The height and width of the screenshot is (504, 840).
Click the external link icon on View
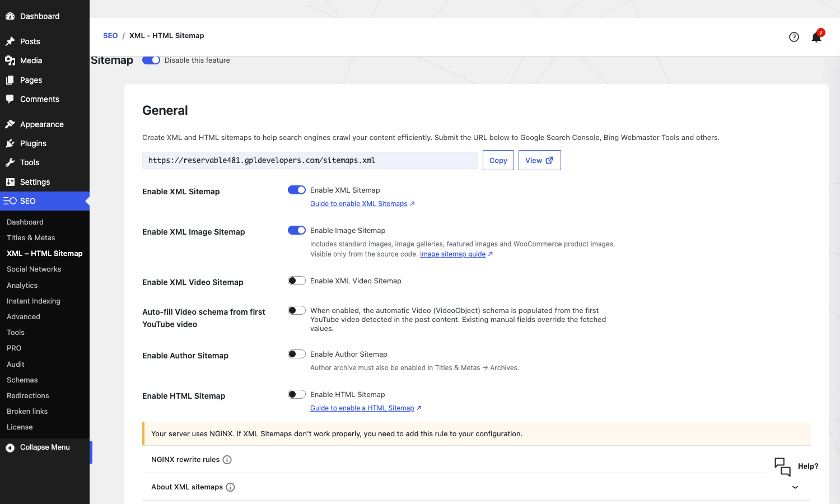tap(549, 160)
